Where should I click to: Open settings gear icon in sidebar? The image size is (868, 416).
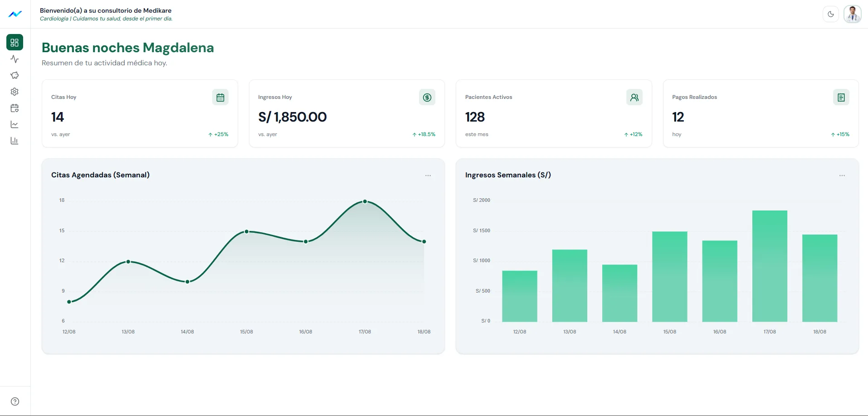pyautogui.click(x=15, y=92)
